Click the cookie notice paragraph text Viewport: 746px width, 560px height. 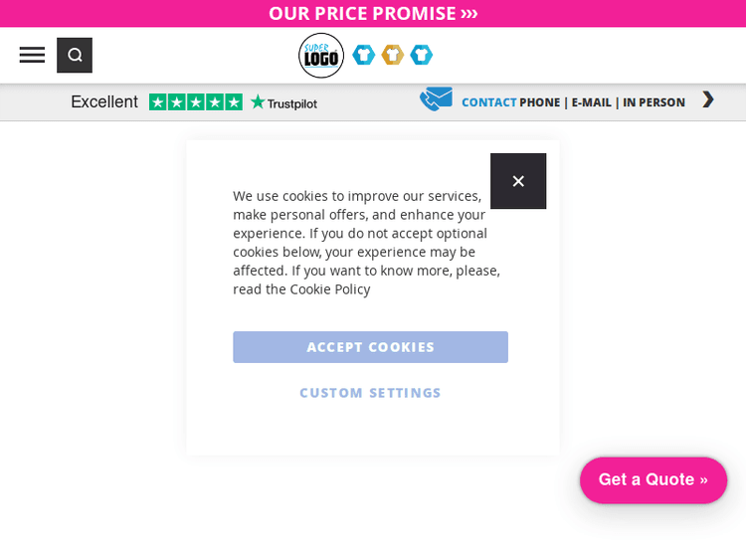(366, 233)
